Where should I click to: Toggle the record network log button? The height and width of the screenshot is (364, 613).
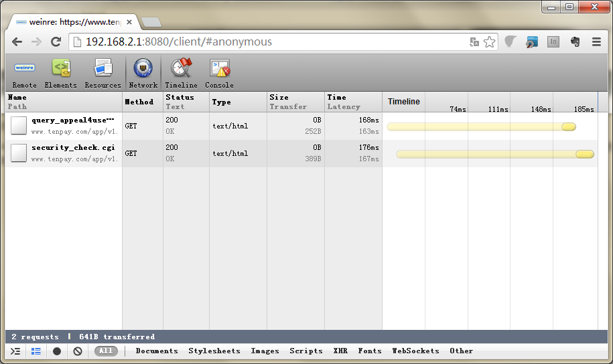(x=57, y=351)
